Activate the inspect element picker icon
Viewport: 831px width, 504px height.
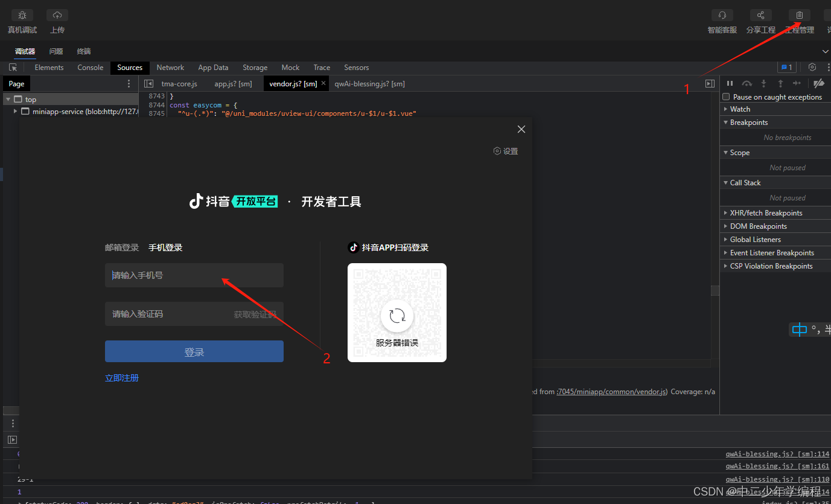click(x=13, y=68)
